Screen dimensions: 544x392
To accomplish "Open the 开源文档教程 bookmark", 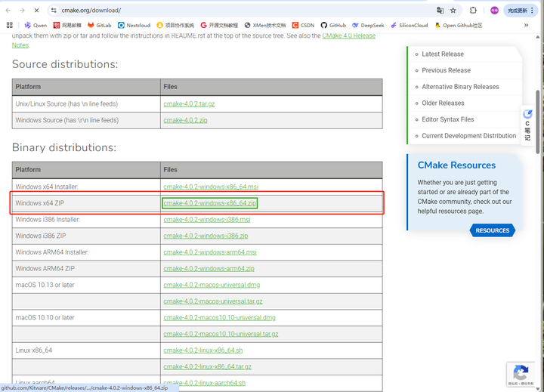I will 219,25.
